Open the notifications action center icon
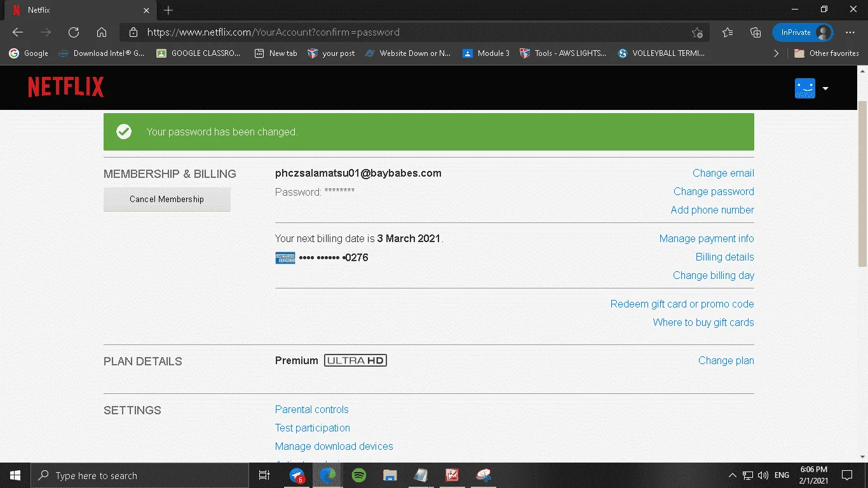Viewport: 868px width, 488px height. pos(847,475)
